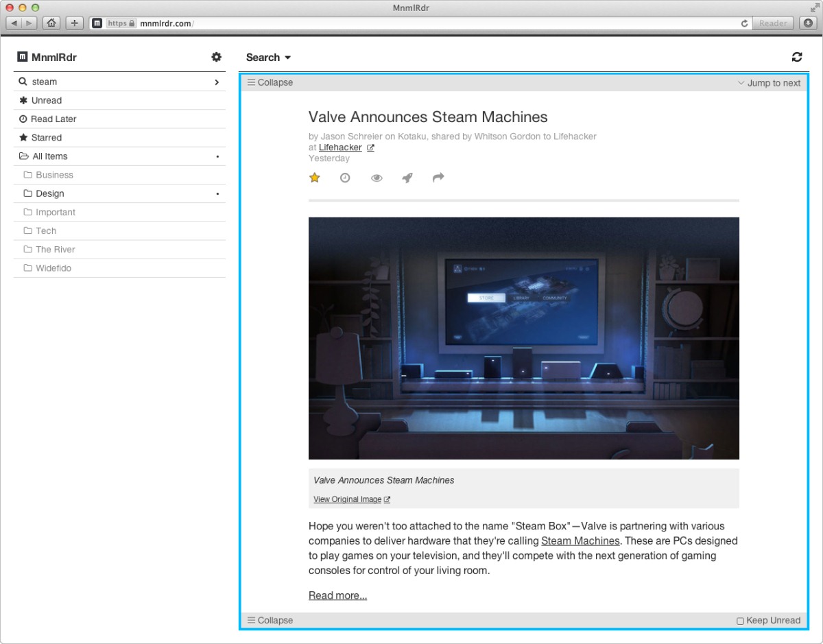Collapse the article using the bottom Collapse button
823x644 pixels.
click(x=270, y=620)
